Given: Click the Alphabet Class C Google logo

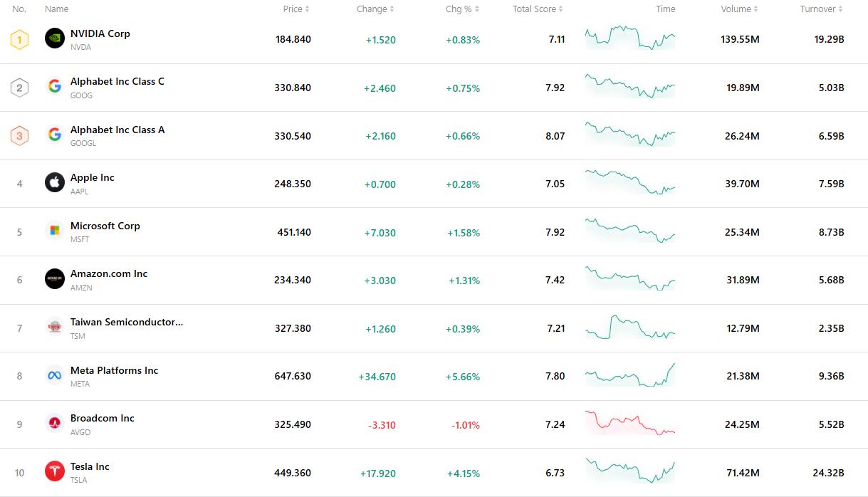Looking at the screenshot, I should [x=55, y=87].
